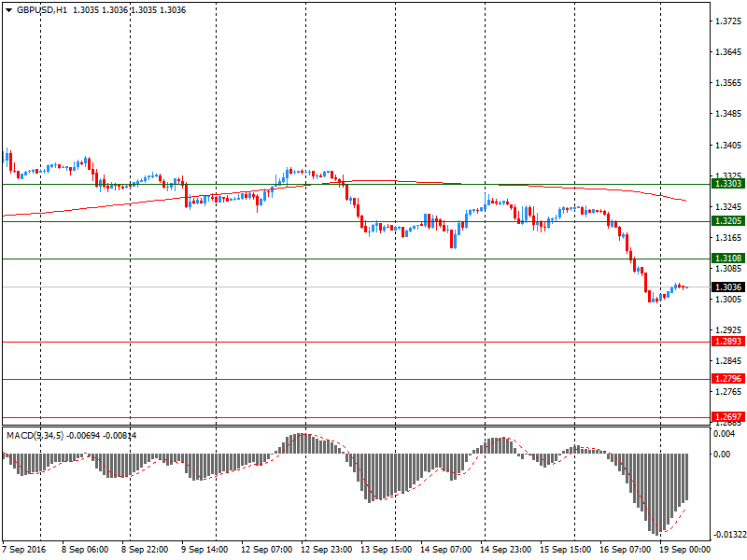Select the 1.3108 green level label
747x560 pixels.
[x=728, y=259]
